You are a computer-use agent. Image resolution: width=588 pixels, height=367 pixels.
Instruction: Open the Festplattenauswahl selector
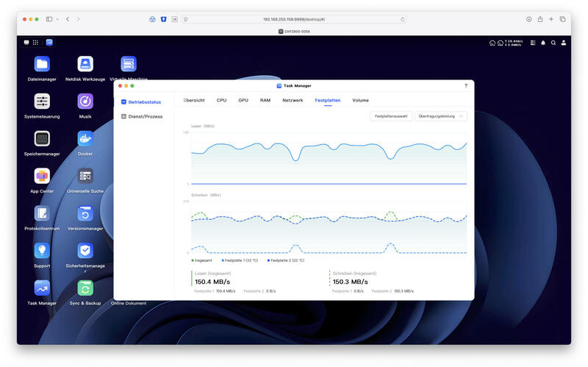click(391, 116)
